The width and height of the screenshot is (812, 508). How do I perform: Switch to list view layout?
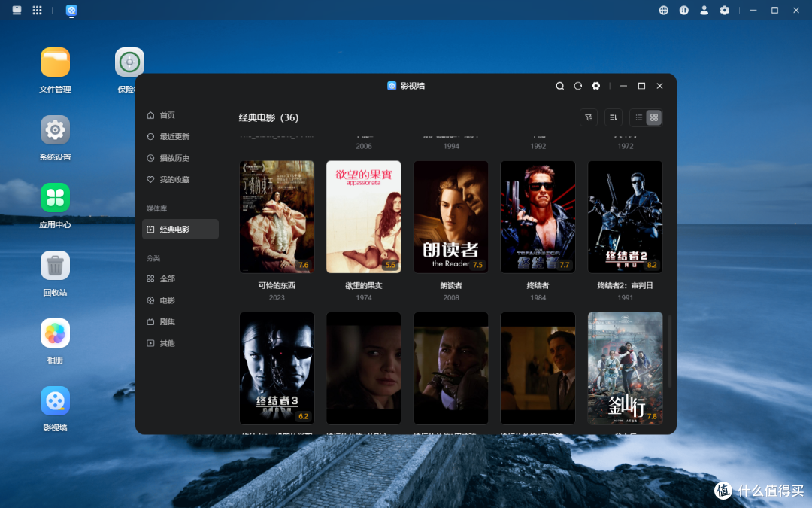click(x=639, y=117)
